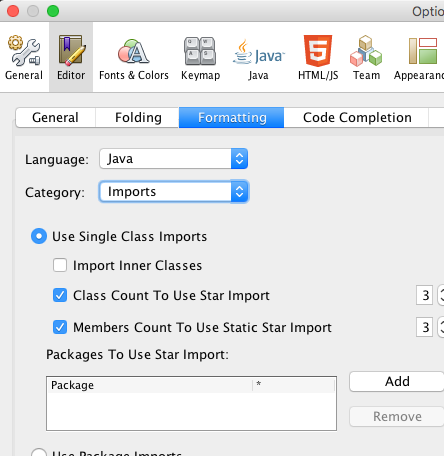The image size is (444, 456).
Task: Toggle Members Count To Use Static Star Import
Action: pyautogui.click(x=60, y=327)
